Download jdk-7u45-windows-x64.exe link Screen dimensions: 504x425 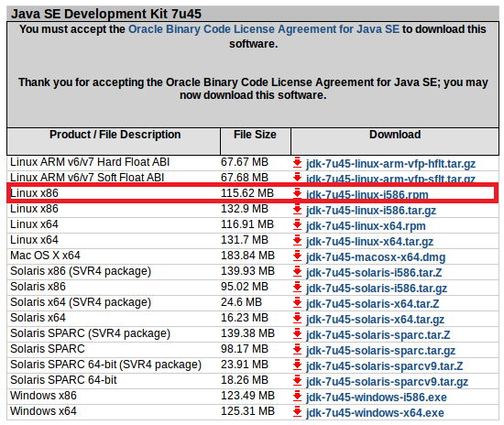click(x=375, y=413)
